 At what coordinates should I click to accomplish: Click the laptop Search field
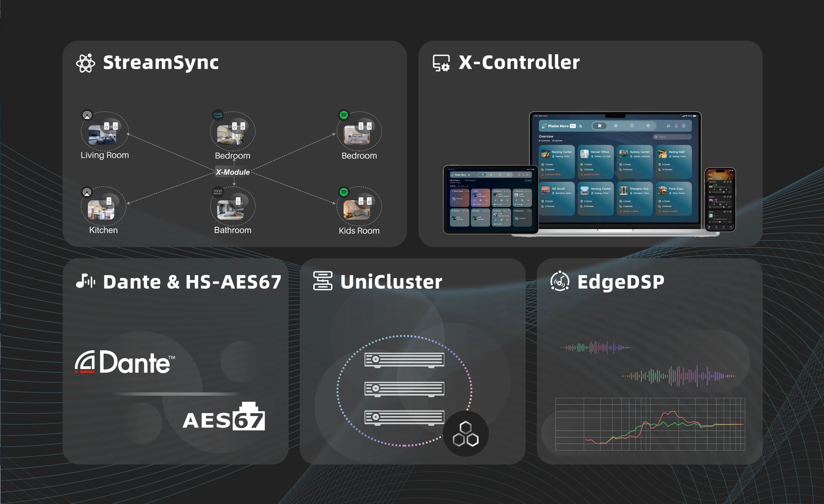(672, 137)
